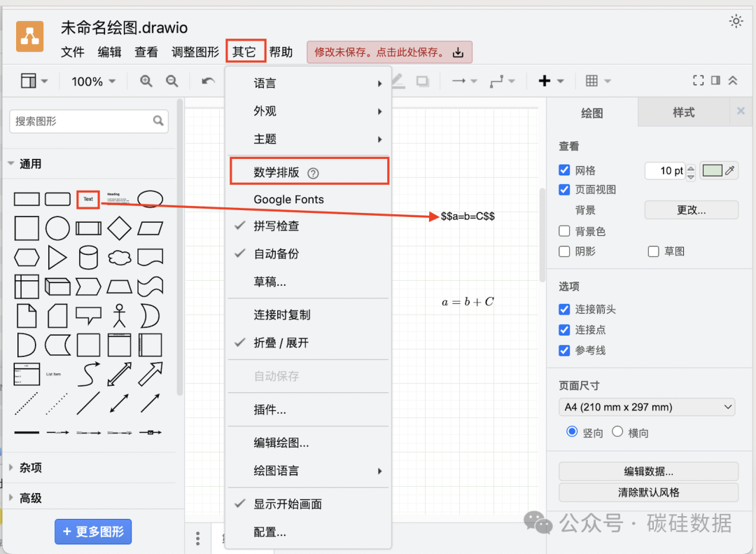Switch to the 样式 tab in right panel
Screen dimensions: 756x554
click(683, 112)
